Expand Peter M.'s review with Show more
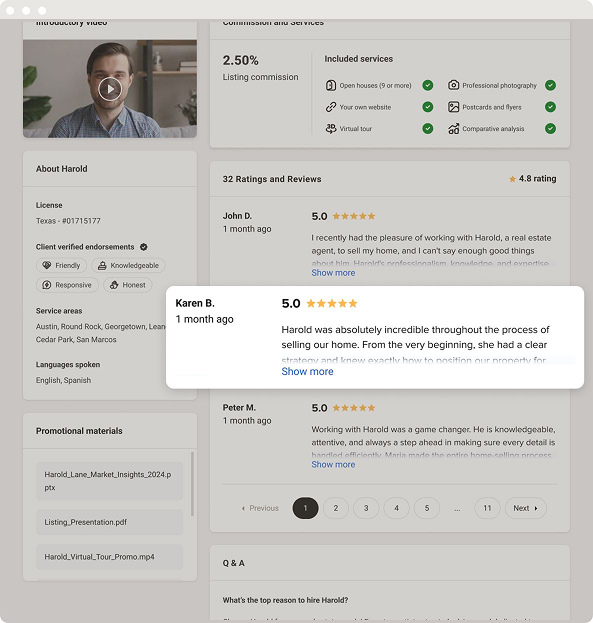The image size is (593, 623). click(x=333, y=464)
